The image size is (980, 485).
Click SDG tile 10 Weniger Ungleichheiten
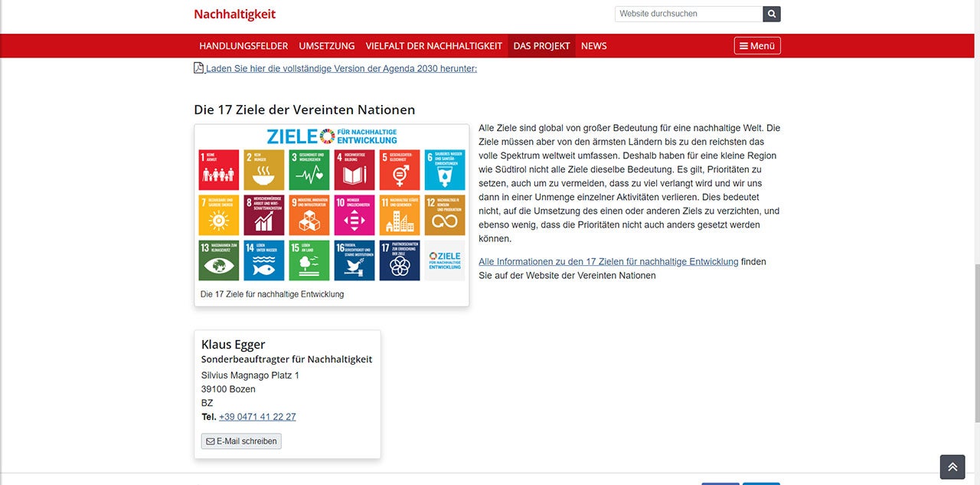pyautogui.click(x=354, y=215)
